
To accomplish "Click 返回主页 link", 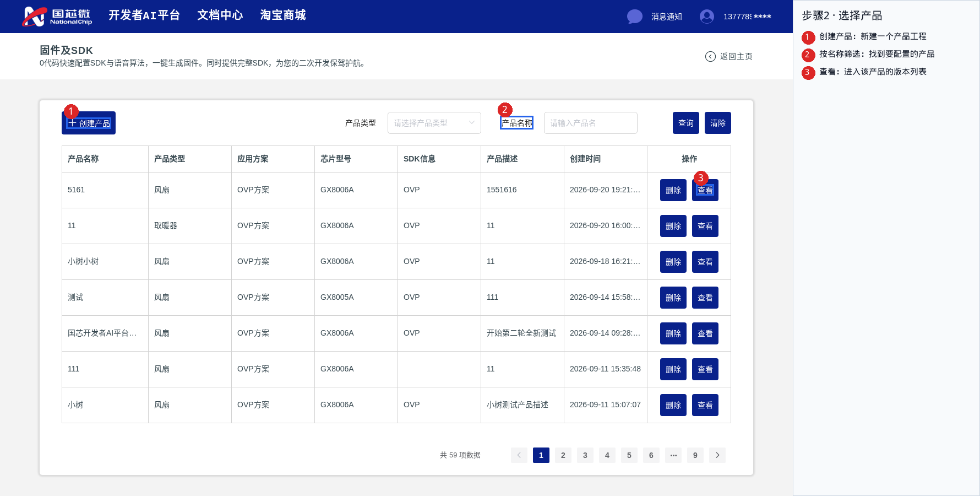I will coord(736,56).
